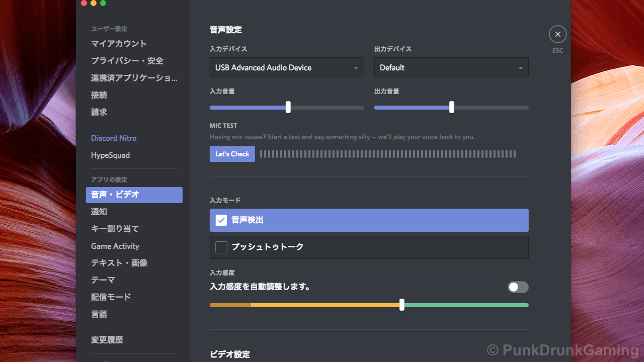The image size is (644, 362).
Task: Start mic test with Let's Check
Action: coord(232,154)
